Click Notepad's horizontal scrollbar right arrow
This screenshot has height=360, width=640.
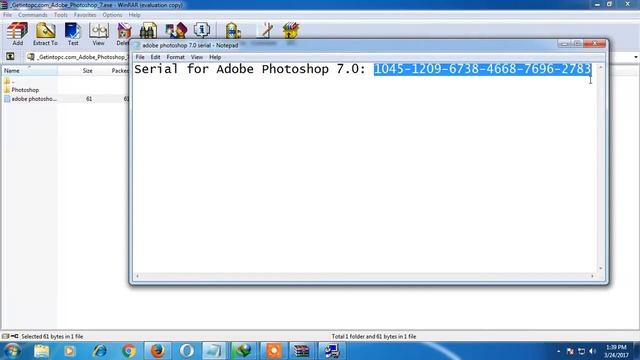(x=592, y=276)
